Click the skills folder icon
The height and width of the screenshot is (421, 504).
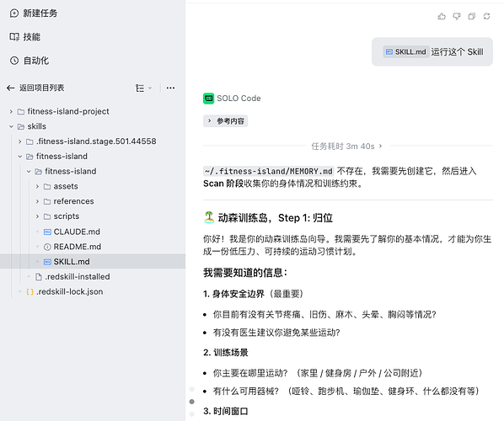pyautogui.click(x=21, y=126)
